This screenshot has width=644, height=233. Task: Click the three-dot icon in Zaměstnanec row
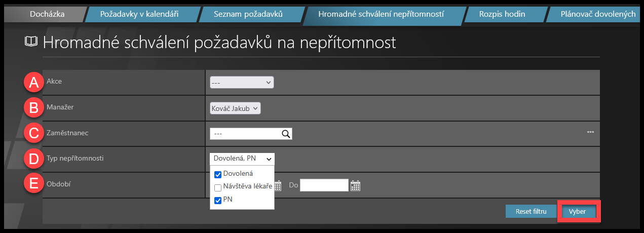pyautogui.click(x=590, y=132)
